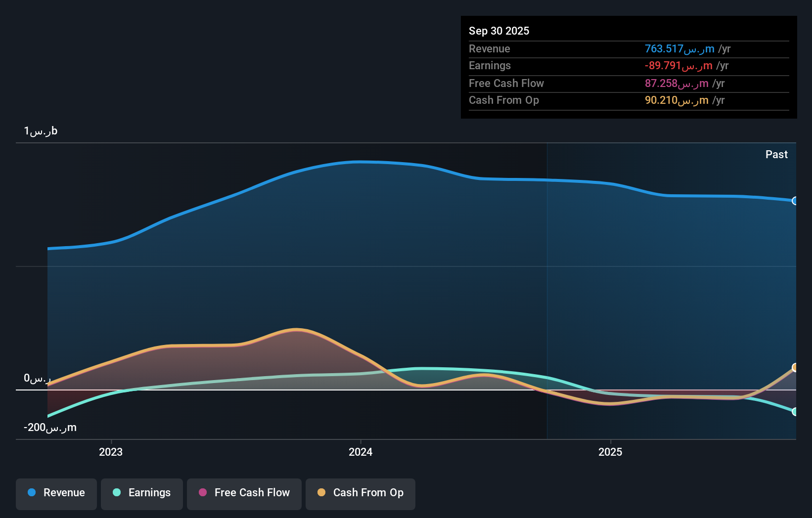Screen dimensions: 812x518
Task: Click the 2025 year axis label
Action: click(x=610, y=451)
